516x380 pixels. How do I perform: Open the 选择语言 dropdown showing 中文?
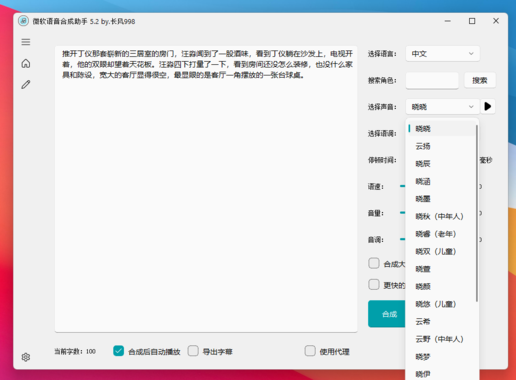pos(443,54)
